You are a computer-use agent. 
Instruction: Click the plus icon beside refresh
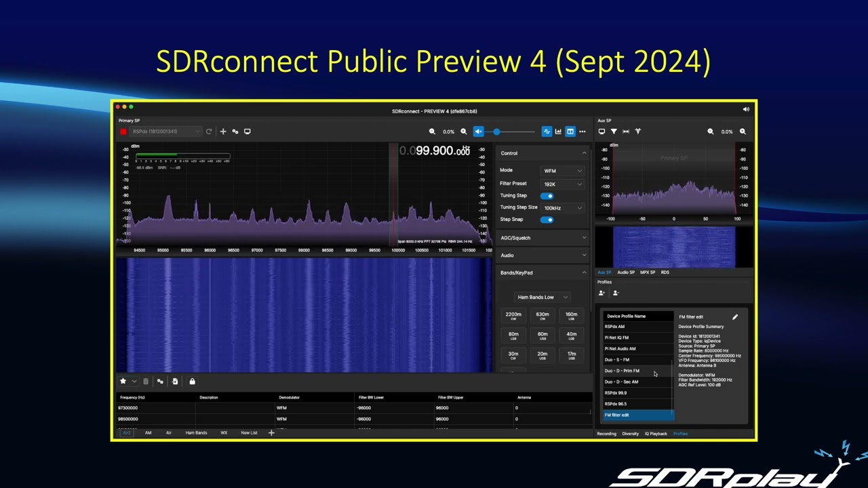tap(222, 131)
